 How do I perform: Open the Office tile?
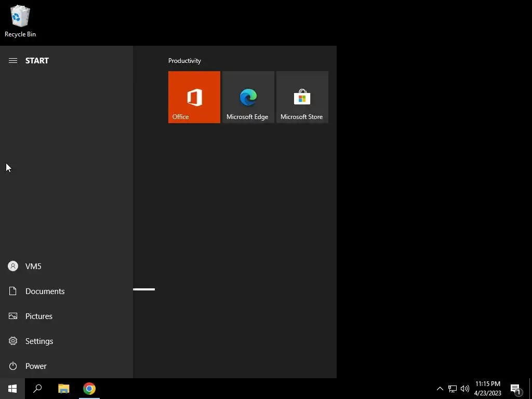click(194, 97)
